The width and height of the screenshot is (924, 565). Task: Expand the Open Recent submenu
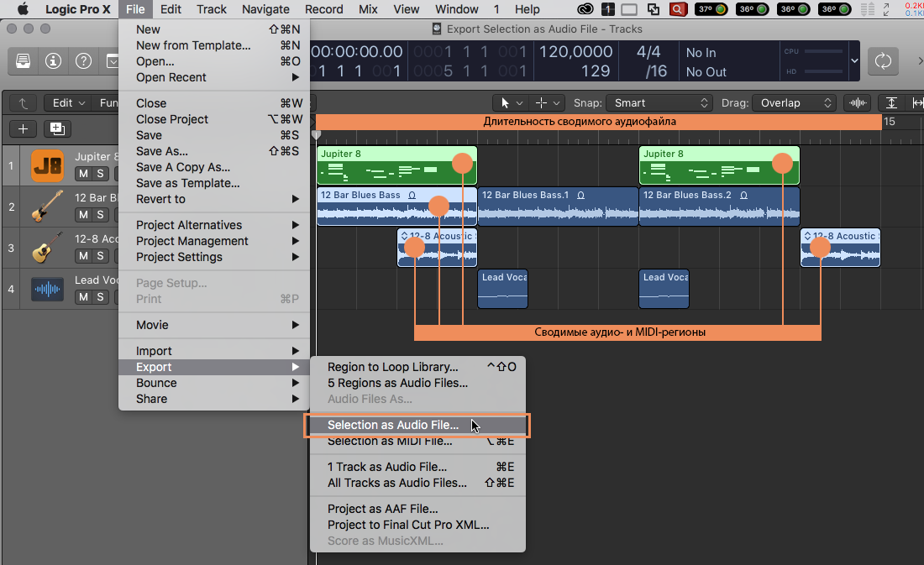pyautogui.click(x=214, y=77)
